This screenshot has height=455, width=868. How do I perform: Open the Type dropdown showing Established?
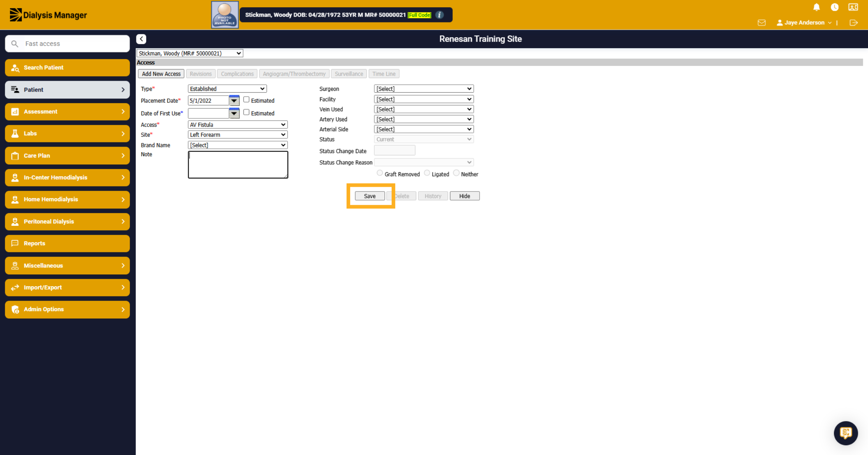pyautogui.click(x=227, y=89)
